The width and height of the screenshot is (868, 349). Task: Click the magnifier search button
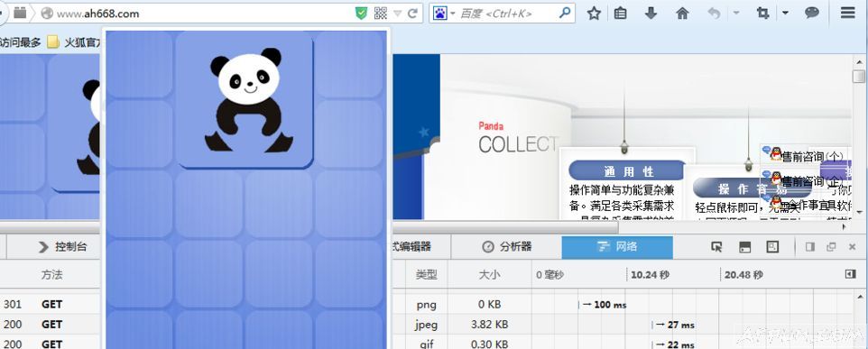click(x=564, y=13)
